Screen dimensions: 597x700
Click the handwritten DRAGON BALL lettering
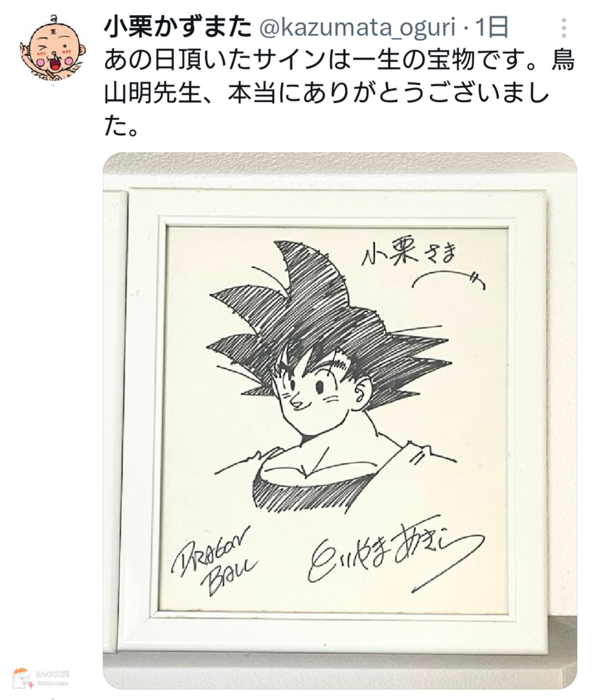click(213, 562)
